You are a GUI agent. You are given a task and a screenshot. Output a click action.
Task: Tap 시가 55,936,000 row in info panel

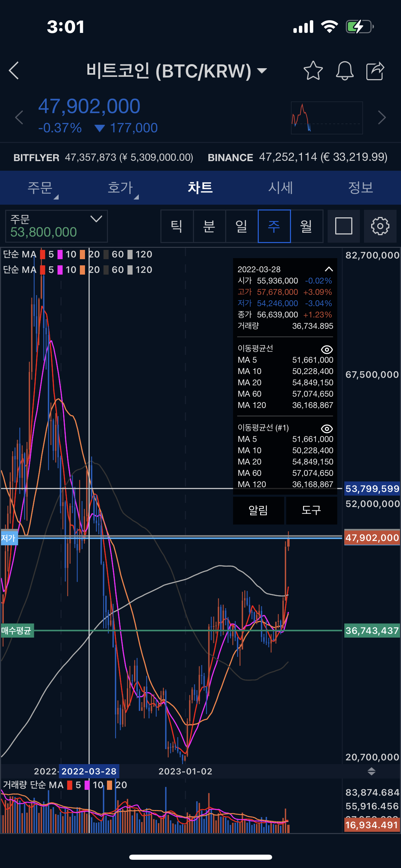pyautogui.click(x=285, y=281)
